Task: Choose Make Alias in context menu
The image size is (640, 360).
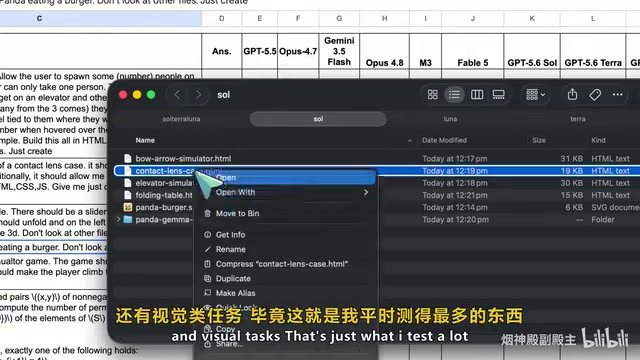Action: 236,293
